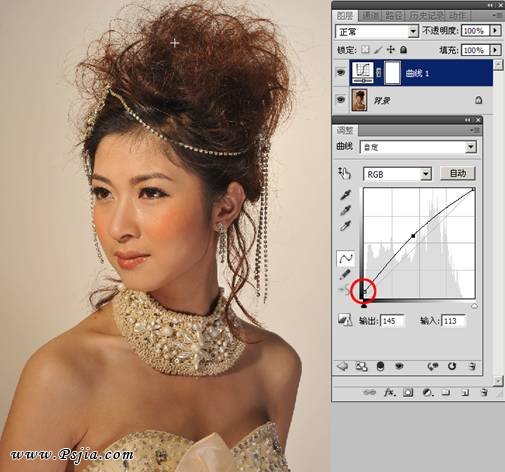Select the pencil draw curve tool
Image resolution: width=505 pixels, height=472 pixels.
pos(345,274)
